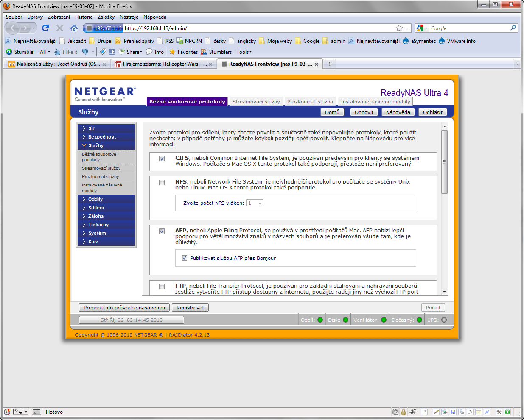Expand the Záloha sidebar section
The height and width of the screenshot is (420, 524).
coord(106,216)
